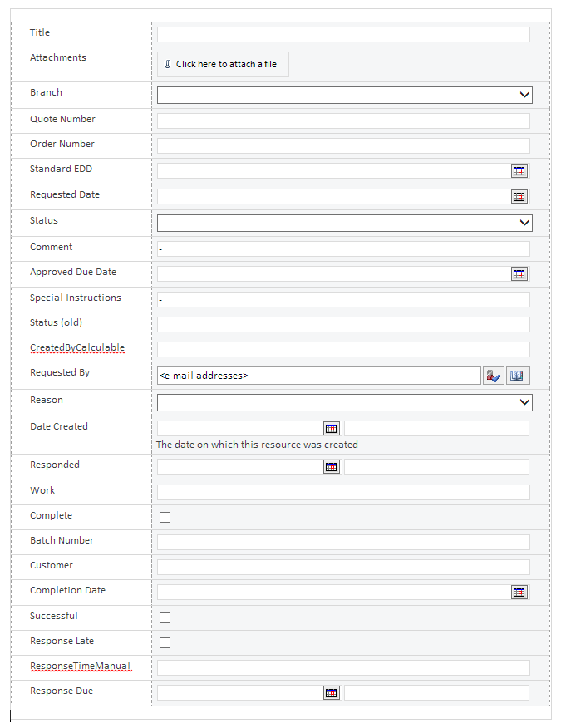
Task: Open the Approved Due Date calendar icon
Action: (519, 274)
